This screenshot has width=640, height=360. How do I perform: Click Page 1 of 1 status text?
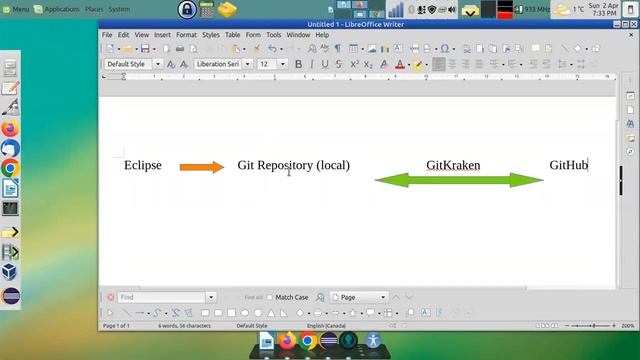pos(116,326)
